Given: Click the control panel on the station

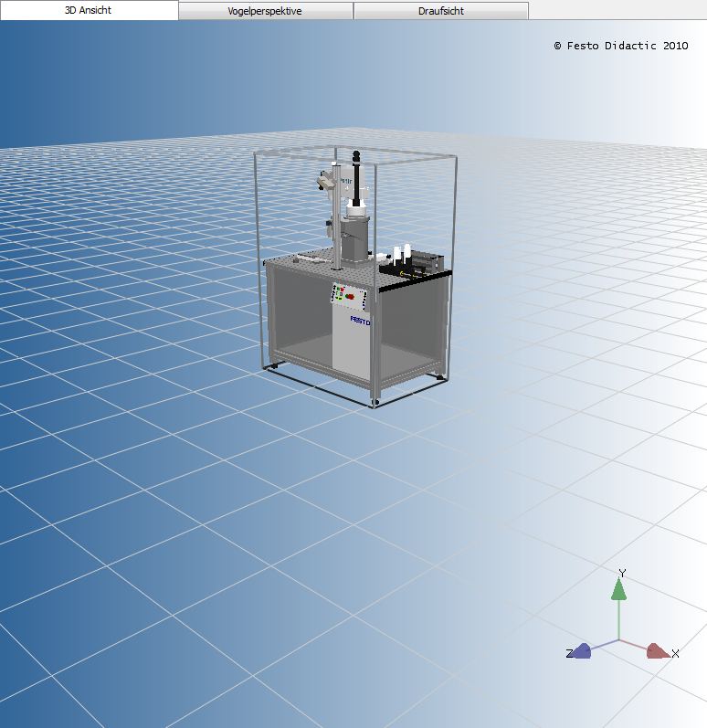Looking at the screenshot, I should (x=349, y=296).
